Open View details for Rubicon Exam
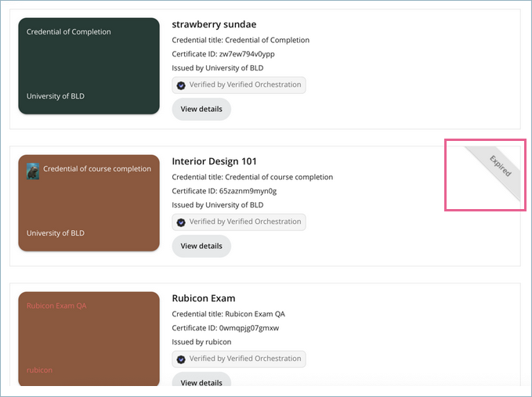Screen dimensions: 532x397 coord(201,380)
